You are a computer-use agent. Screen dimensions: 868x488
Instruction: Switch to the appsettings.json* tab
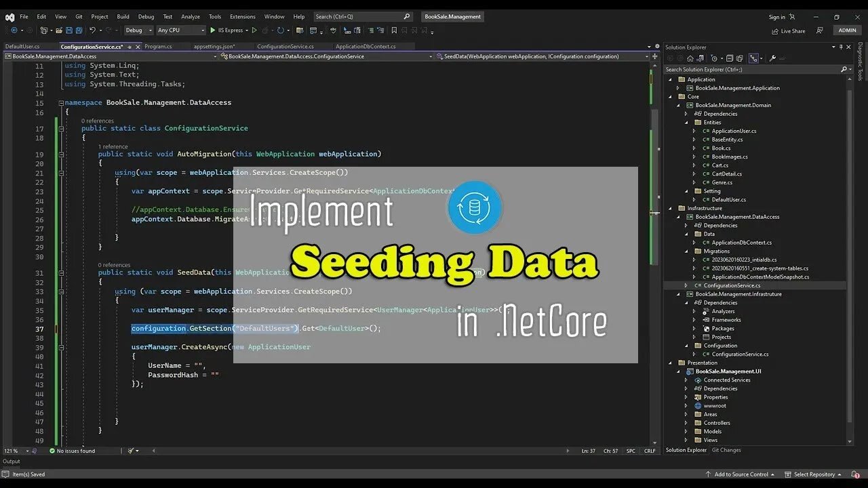[x=214, y=47]
